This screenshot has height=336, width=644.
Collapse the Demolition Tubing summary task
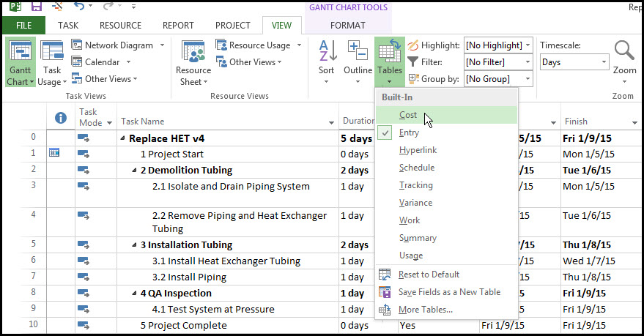tap(134, 170)
